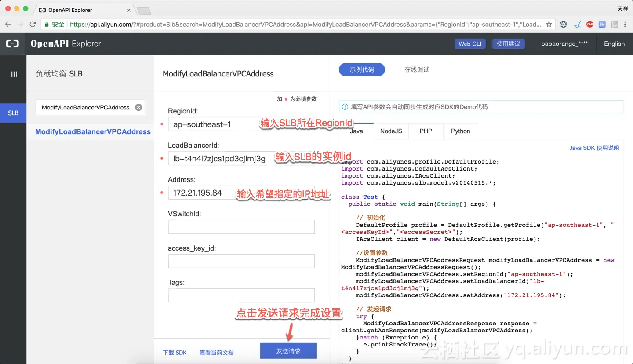This screenshot has width=633, height=364.
Task: Click the setAddress("172.21.195.84") code line
Action: click(461, 295)
